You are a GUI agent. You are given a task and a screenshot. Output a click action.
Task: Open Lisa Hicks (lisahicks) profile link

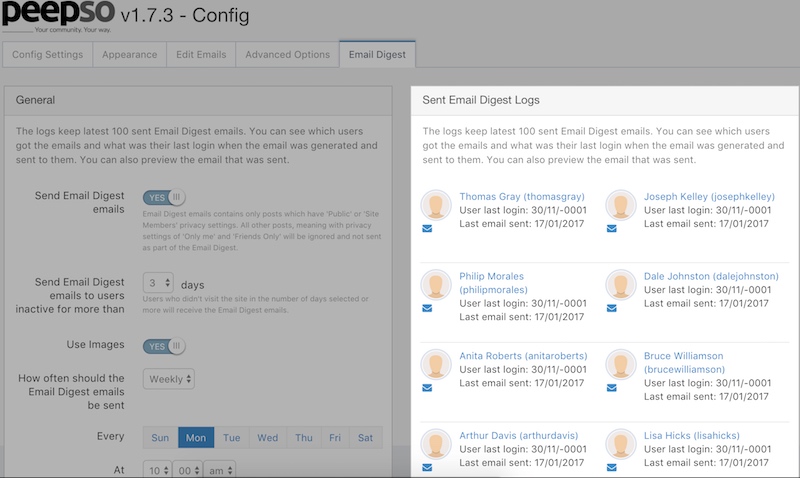pos(692,435)
